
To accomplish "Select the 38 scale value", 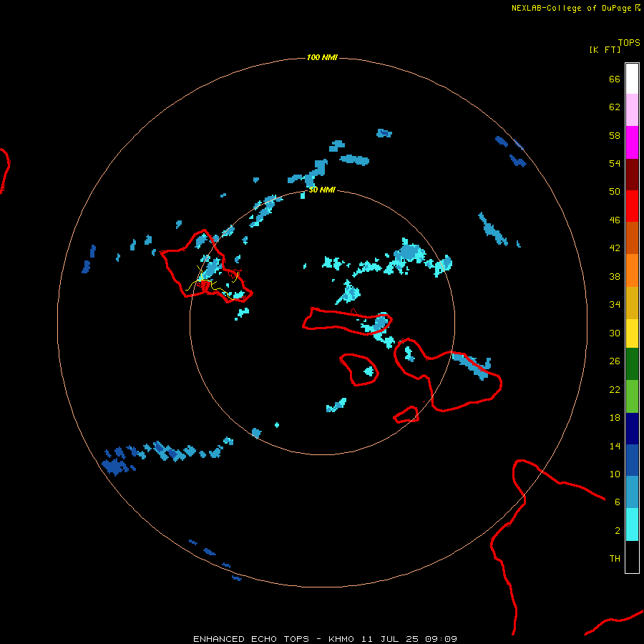I will (615, 276).
